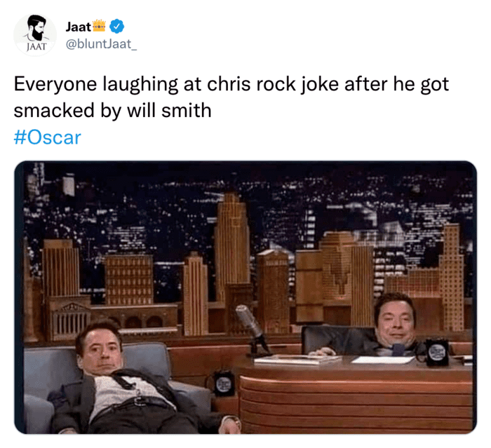The image size is (491, 448).
Task: Open the @bluntJaat_ handle
Action: click(x=101, y=44)
